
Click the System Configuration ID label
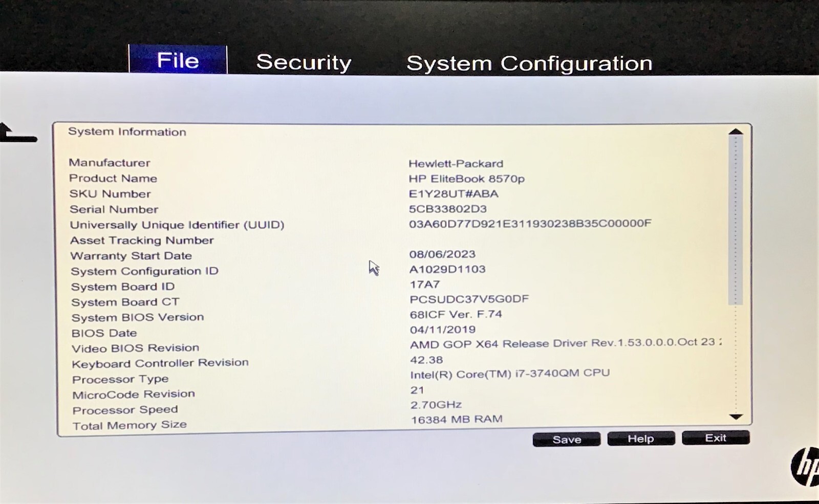[x=144, y=271]
